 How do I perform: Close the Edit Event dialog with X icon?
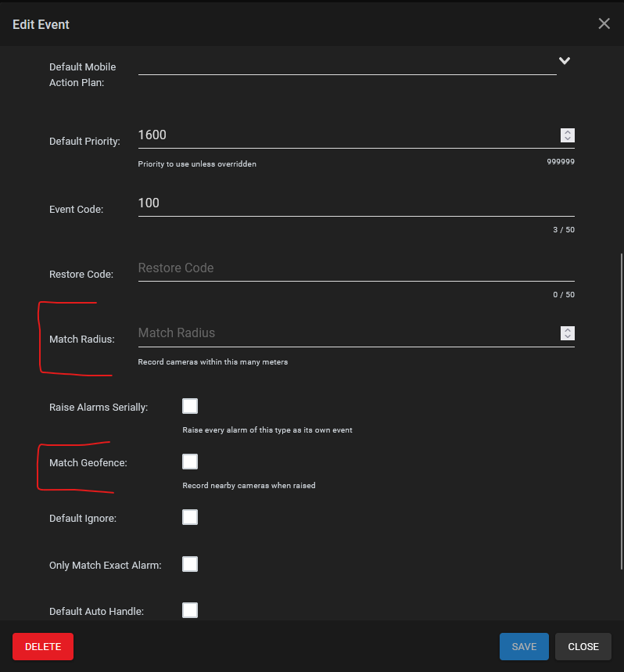point(604,23)
